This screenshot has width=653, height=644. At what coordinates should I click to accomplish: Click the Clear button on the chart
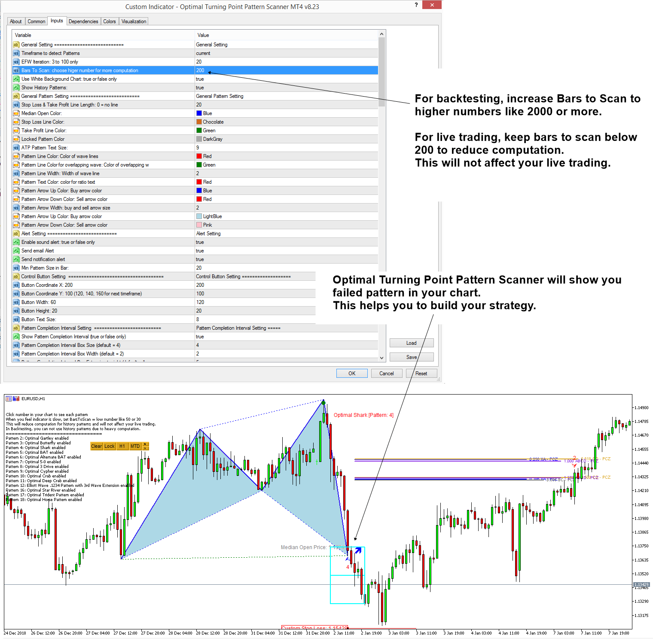pyautogui.click(x=96, y=446)
